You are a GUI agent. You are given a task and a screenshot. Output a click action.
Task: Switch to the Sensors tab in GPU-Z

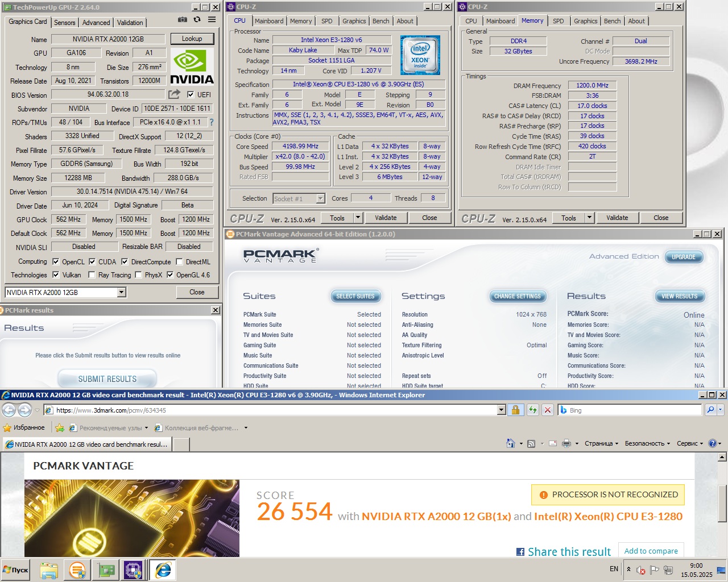(x=65, y=23)
